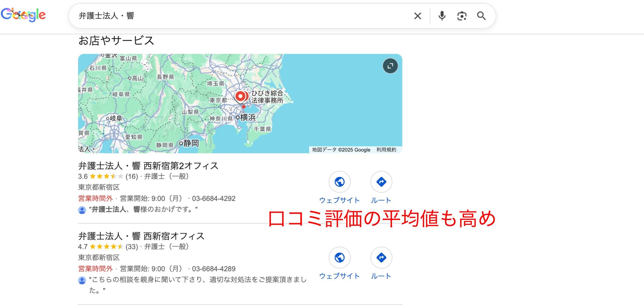Click the (33) review count
The image size is (644, 307).
pyautogui.click(x=132, y=247)
